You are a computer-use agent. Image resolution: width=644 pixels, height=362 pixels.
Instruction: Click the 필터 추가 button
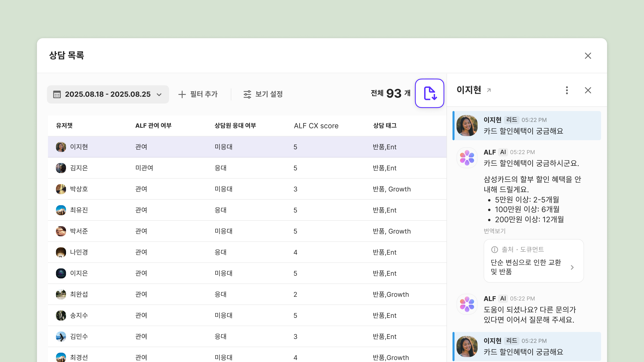click(x=198, y=94)
